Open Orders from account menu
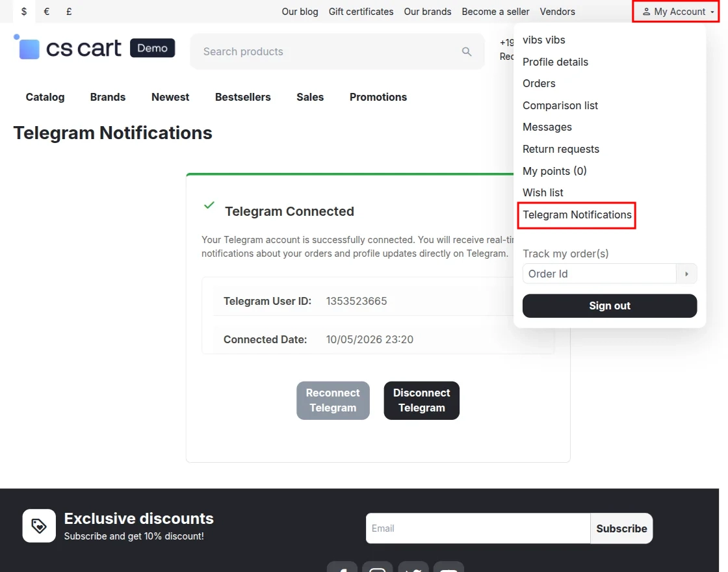The image size is (728, 572). pos(539,84)
